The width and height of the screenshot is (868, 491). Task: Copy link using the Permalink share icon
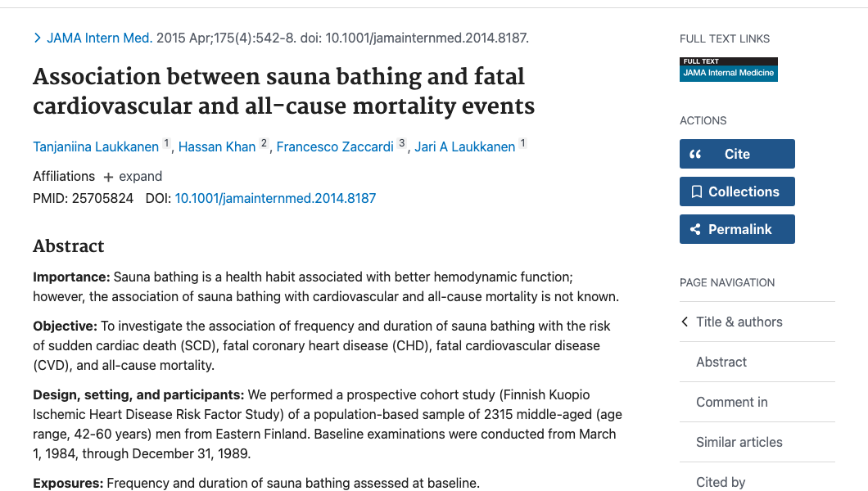tap(695, 229)
